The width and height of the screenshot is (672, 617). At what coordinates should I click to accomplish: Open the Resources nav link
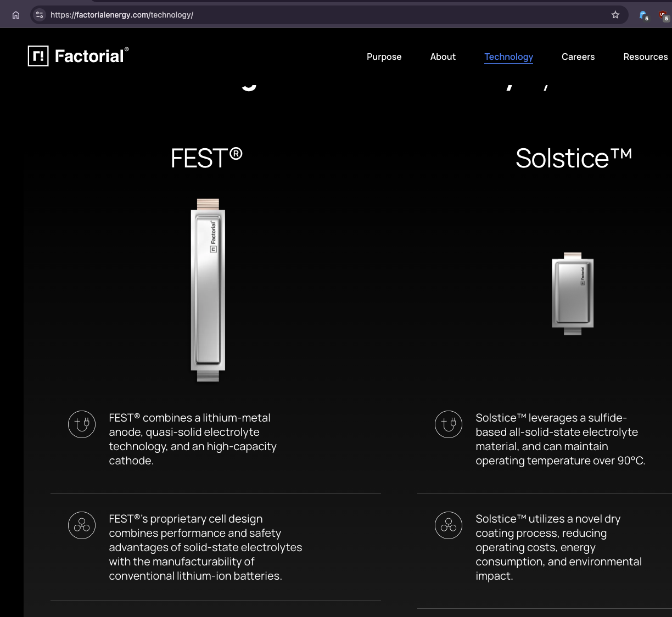pos(646,57)
